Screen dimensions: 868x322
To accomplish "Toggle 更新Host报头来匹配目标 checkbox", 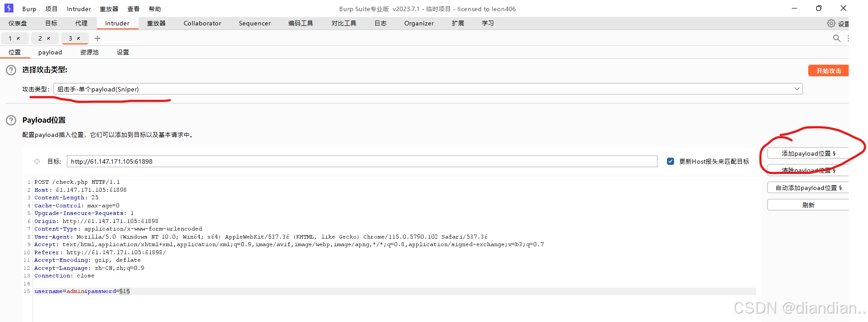I will [x=671, y=161].
